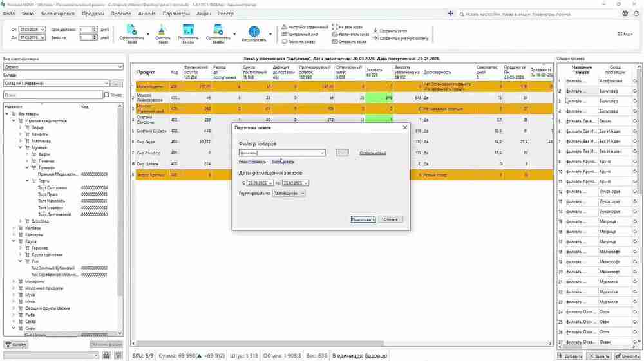Click the Подготовить заказы toolbar icon
Viewport: 644px width, 361px height.
(188, 30)
